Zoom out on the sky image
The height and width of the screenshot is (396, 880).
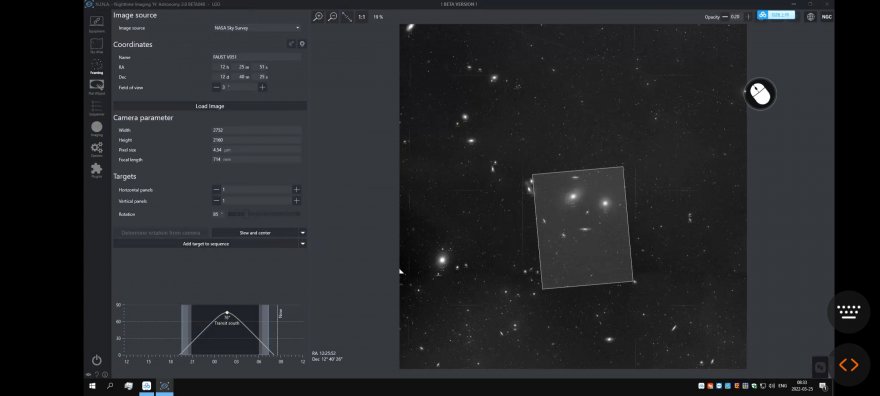[332, 17]
